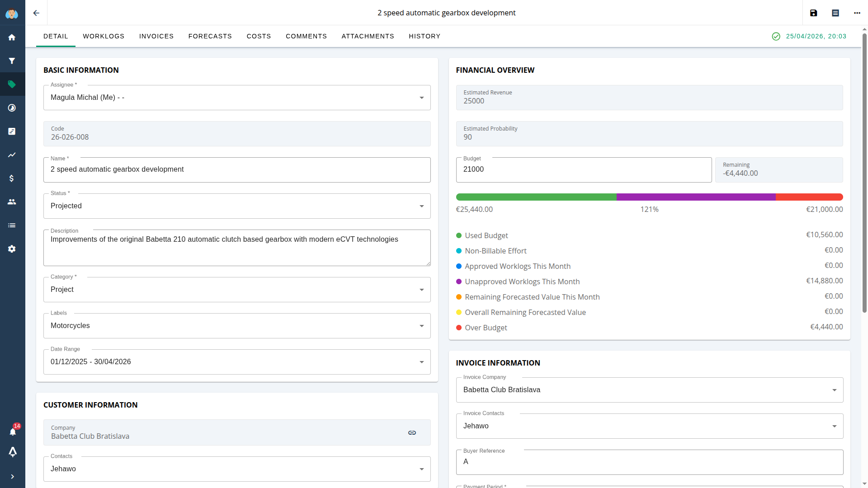The image size is (868, 488).
Task: Click into the Budget input field
Action: [583, 169]
